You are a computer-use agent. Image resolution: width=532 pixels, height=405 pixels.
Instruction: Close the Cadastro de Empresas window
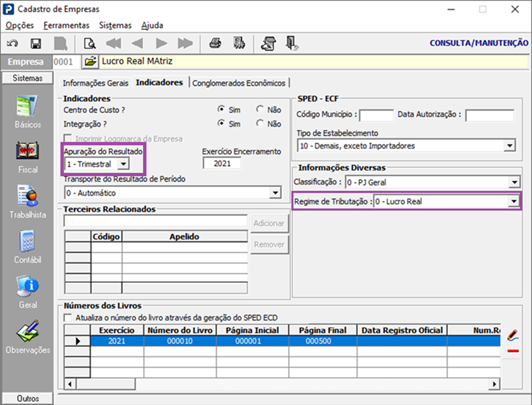pos(515,10)
